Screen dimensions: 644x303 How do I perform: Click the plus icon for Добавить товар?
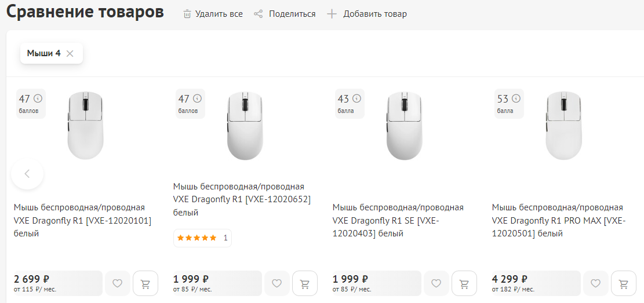[332, 14]
